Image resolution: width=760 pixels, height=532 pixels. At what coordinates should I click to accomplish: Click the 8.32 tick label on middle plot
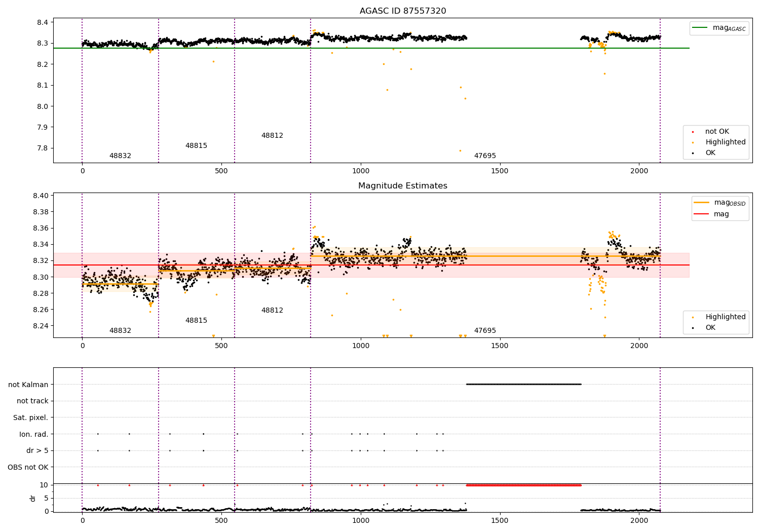pos(41,261)
